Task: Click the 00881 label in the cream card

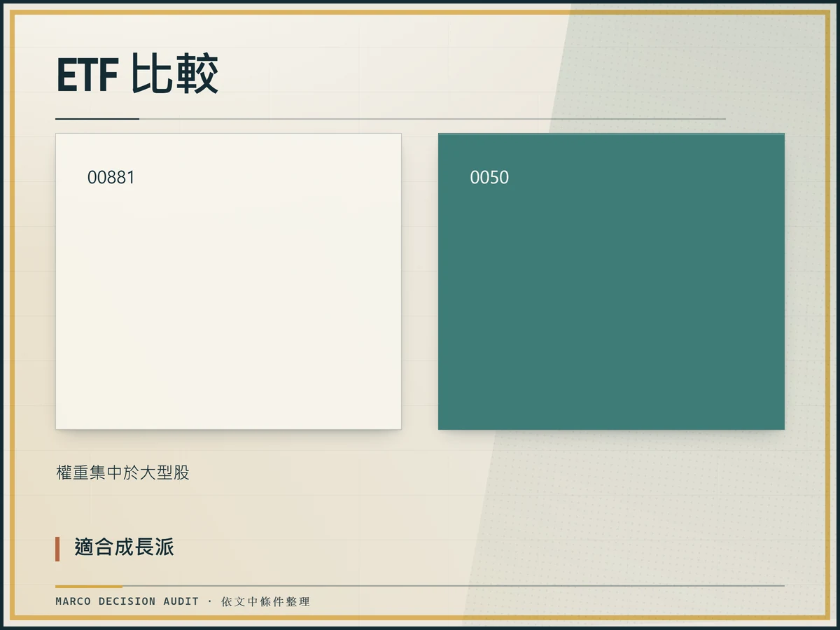Action: [111, 177]
